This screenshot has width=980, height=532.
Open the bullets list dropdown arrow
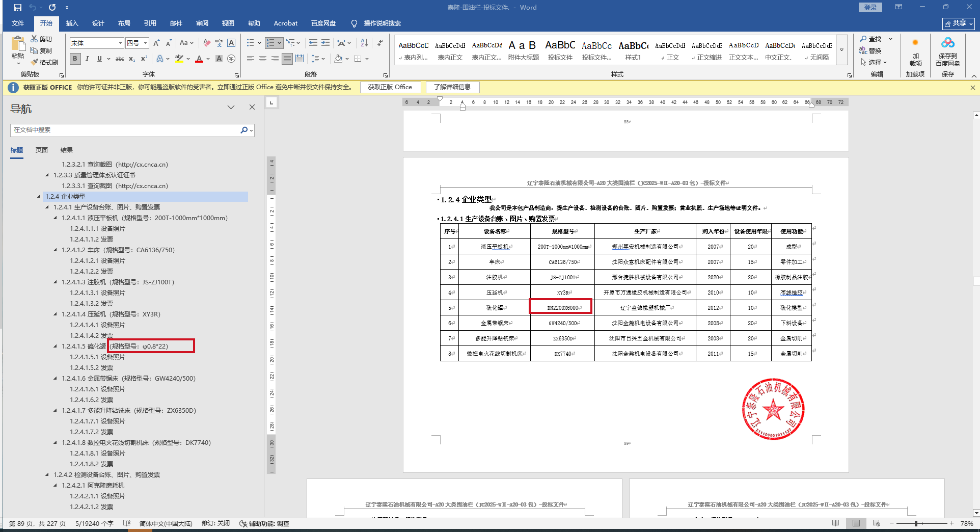pos(259,43)
